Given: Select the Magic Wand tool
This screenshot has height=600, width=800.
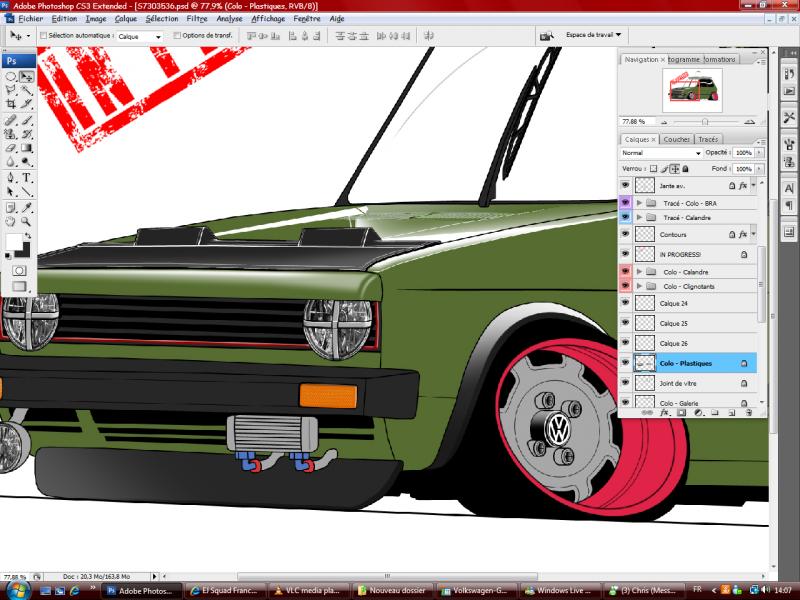Looking at the screenshot, I should point(26,90).
